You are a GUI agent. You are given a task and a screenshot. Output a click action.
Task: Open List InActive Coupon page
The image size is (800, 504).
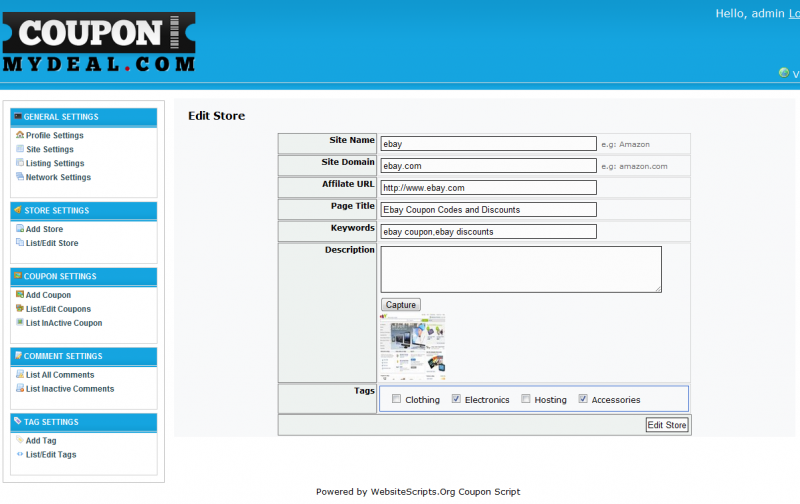[x=64, y=323]
